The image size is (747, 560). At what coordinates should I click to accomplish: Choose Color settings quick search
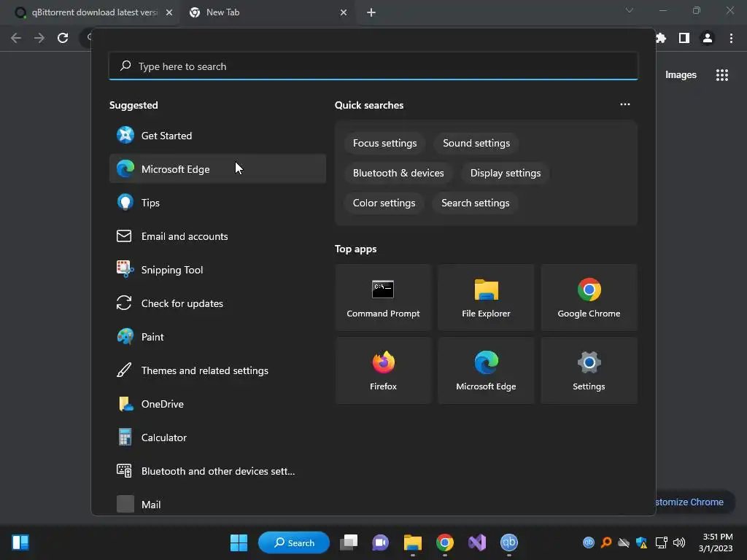point(384,203)
